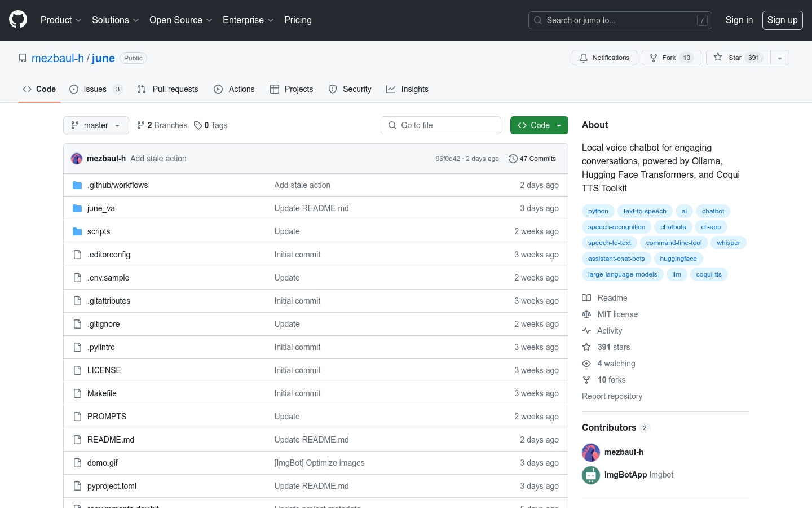Fork the repository using Fork button
Viewport: 812px width, 508px height.
pos(671,58)
